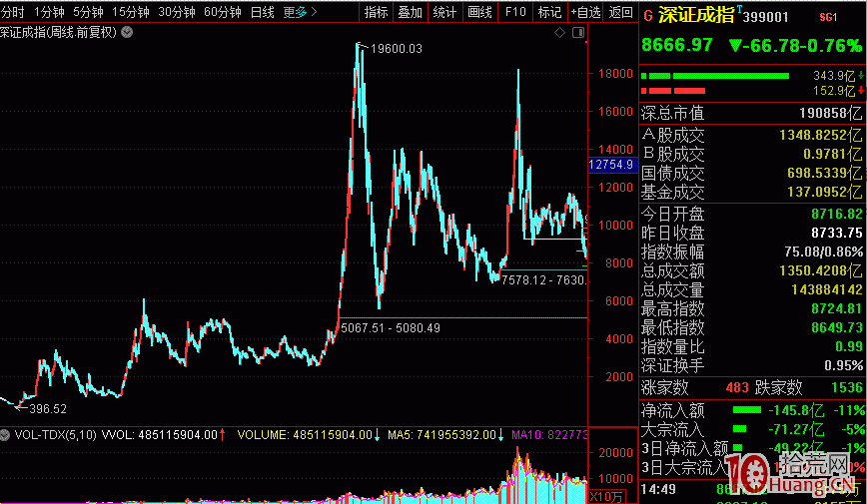Activate the 画线 drawing tools button

pyautogui.click(x=479, y=12)
